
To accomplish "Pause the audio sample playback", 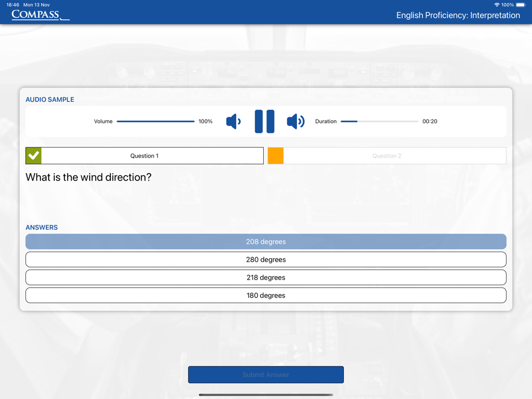I will (265, 121).
